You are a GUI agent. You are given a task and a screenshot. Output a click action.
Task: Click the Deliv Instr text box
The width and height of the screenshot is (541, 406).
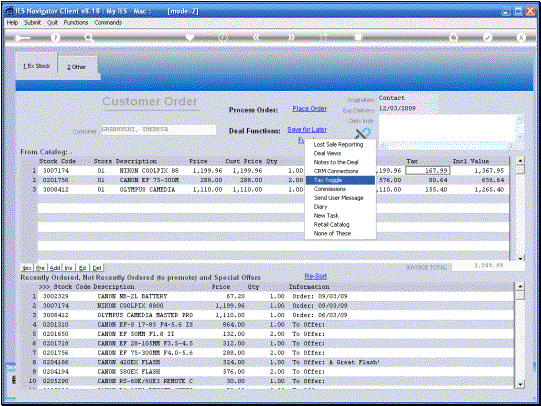447,129
